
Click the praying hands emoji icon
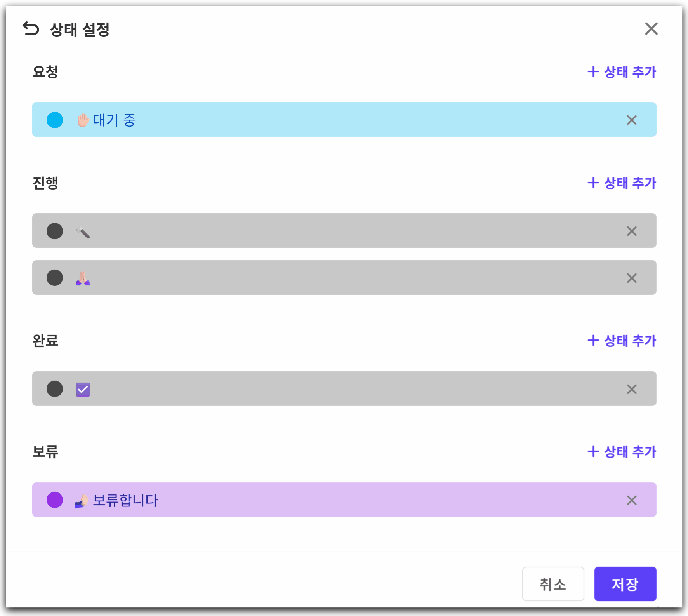tap(83, 278)
